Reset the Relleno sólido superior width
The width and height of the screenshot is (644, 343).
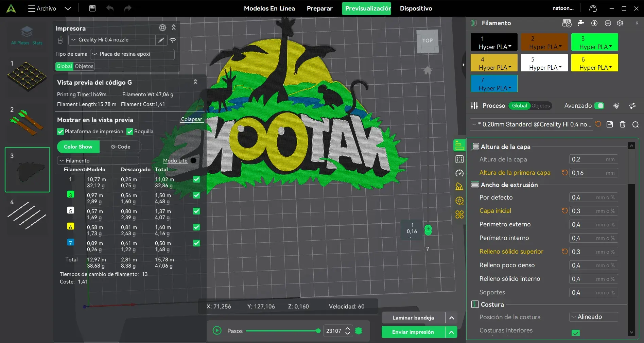pyautogui.click(x=565, y=252)
